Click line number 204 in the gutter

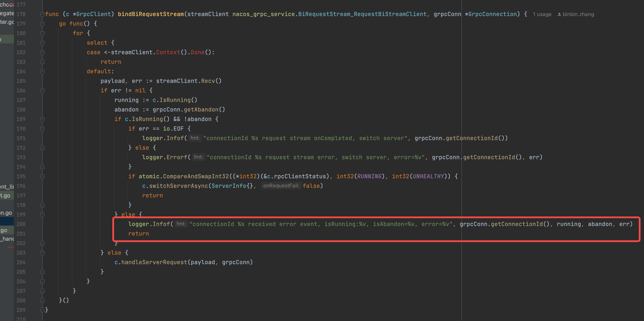click(x=21, y=262)
